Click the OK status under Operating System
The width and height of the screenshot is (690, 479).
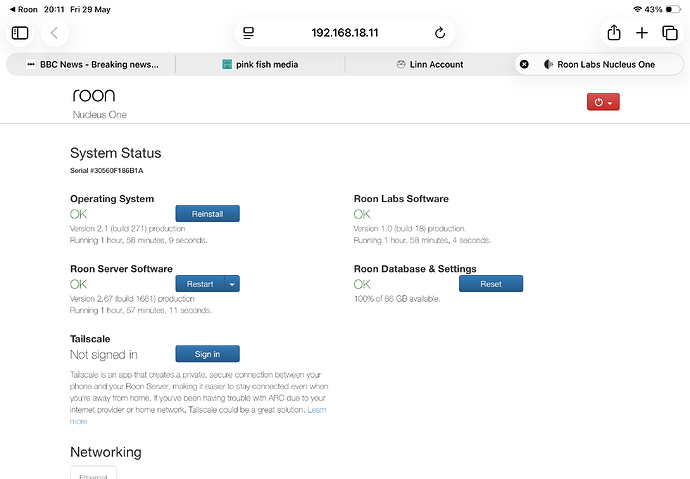pos(78,214)
